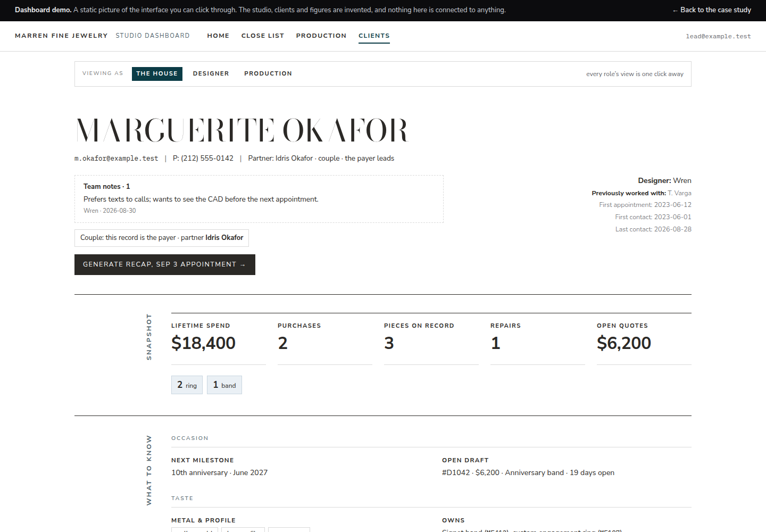766x532 pixels.
Task: Go to Close List page
Action: click(263, 36)
